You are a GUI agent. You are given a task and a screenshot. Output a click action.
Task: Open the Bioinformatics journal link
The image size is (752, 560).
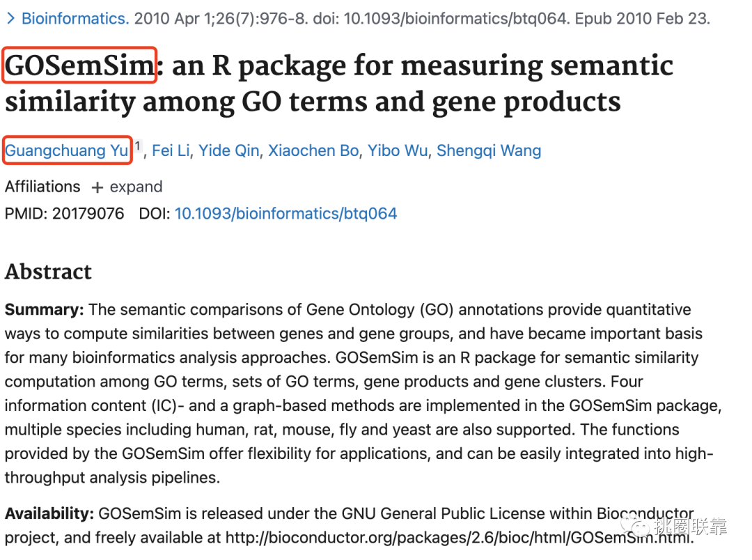[x=75, y=18]
